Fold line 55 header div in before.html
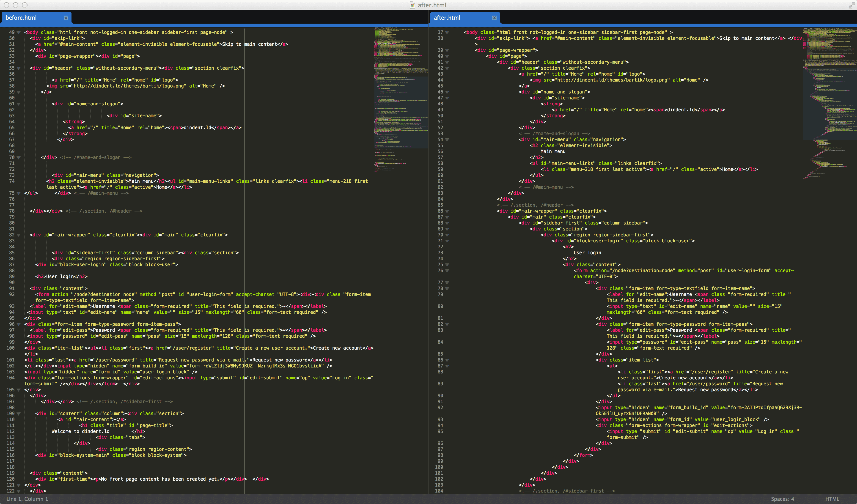 coord(19,68)
